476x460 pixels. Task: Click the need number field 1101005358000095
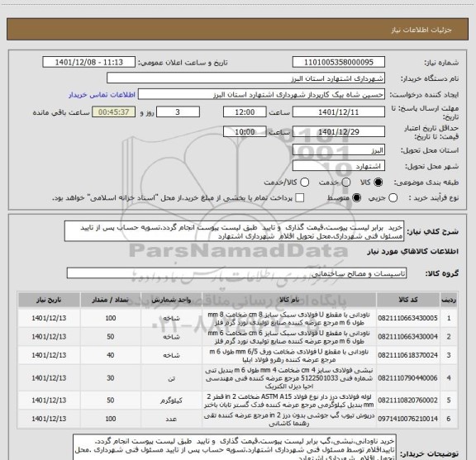click(x=339, y=62)
